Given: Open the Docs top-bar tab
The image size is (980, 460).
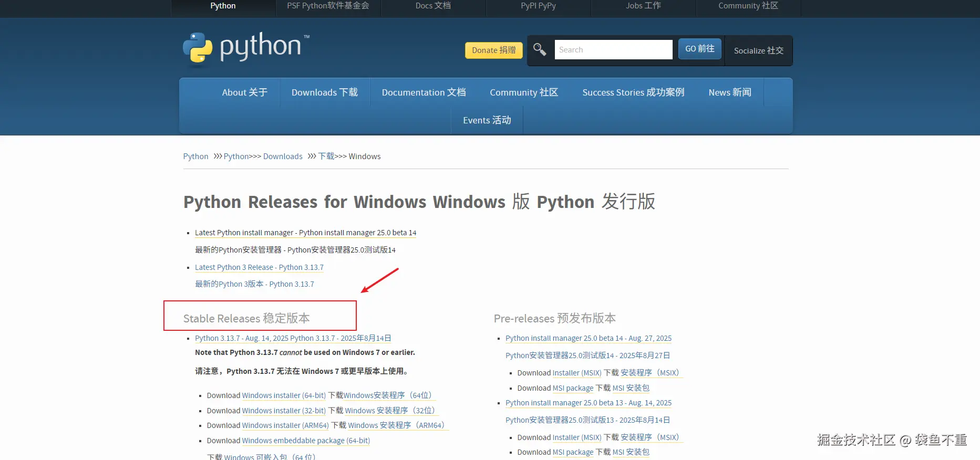Looking at the screenshot, I should [x=433, y=6].
